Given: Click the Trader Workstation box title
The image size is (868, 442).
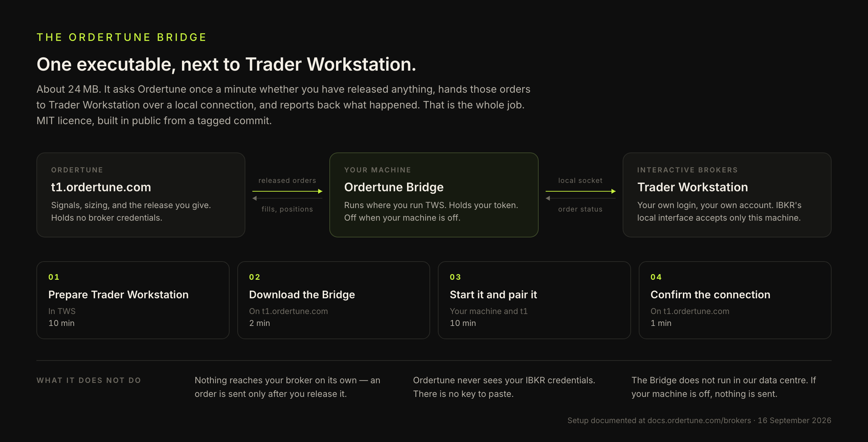Looking at the screenshot, I should [x=693, y=187].
